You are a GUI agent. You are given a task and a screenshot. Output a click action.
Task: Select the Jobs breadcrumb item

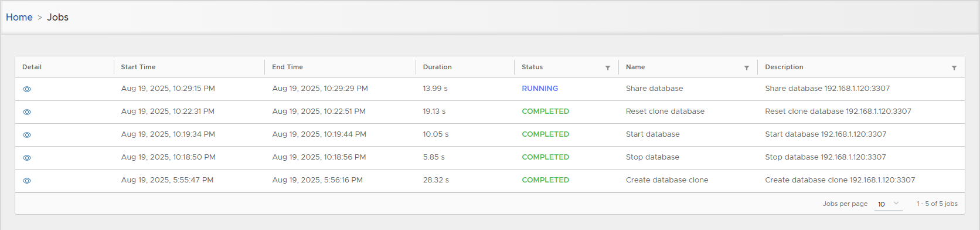(58, 17)
